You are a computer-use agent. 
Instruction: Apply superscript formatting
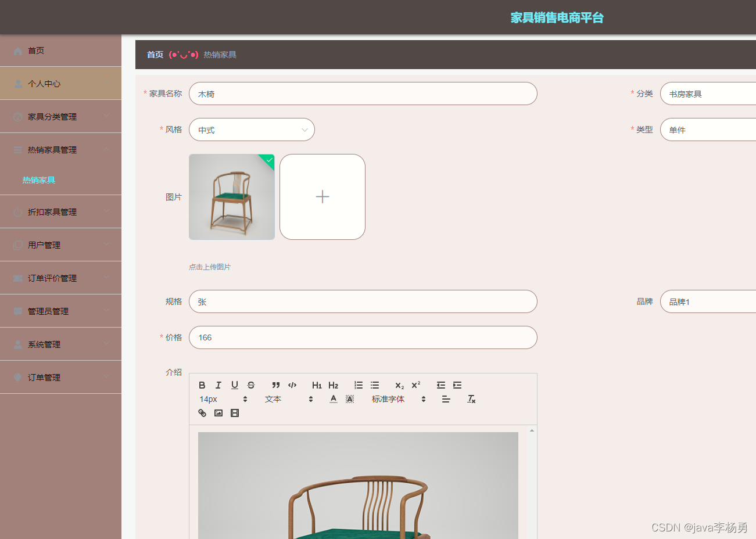pos(416,385)
